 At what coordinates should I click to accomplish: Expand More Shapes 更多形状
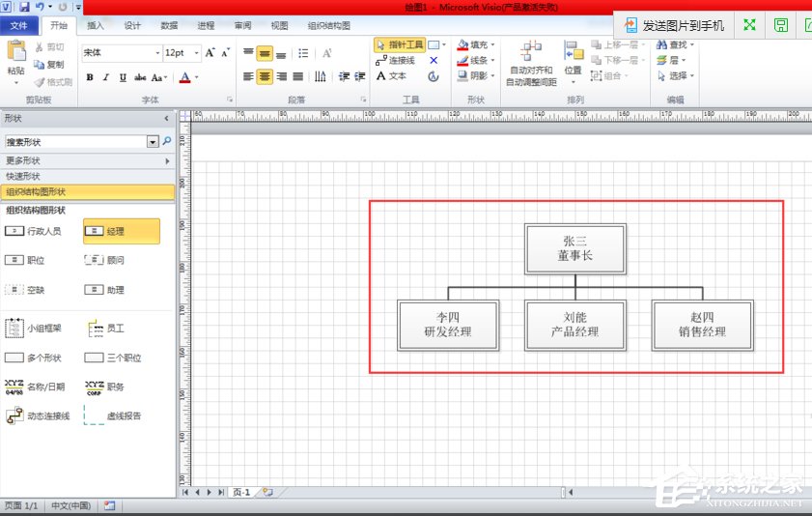[88, 161]
